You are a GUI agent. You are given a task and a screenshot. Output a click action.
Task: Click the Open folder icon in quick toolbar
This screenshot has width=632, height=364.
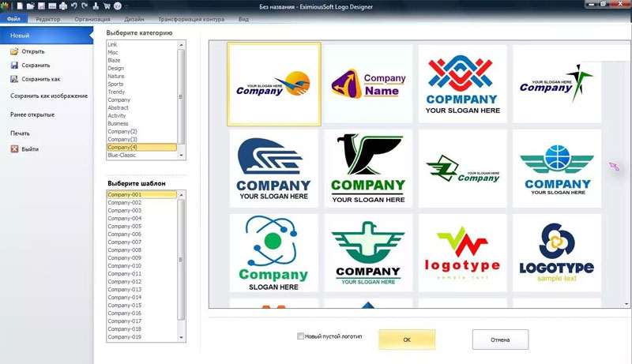31,6
